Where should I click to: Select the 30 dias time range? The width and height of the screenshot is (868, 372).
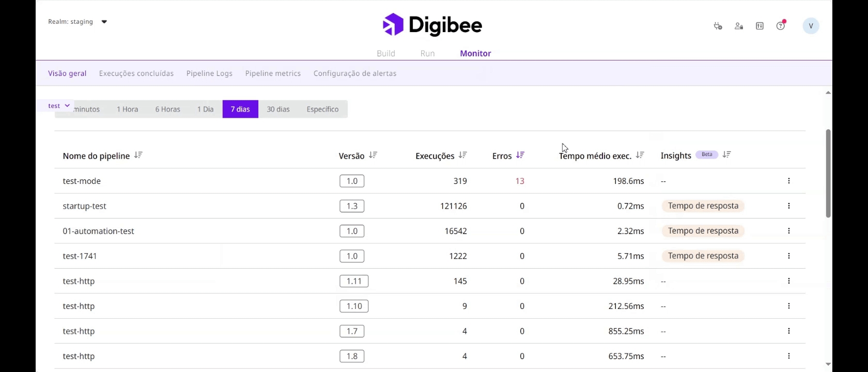pyautogui.click(x=278, y=109)
